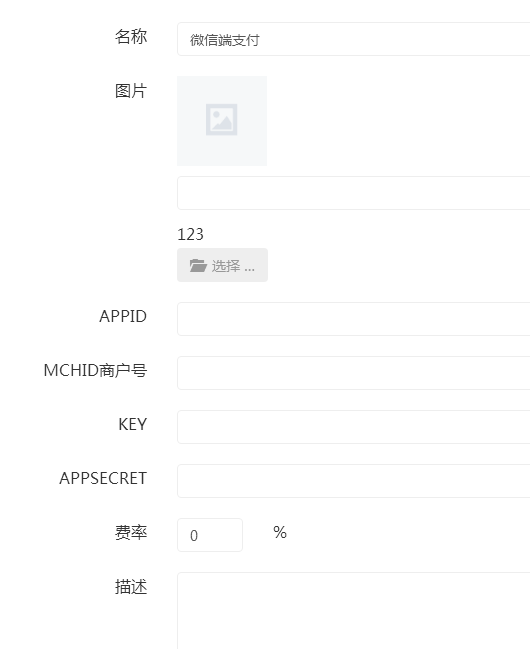
Task: Focus the MCHID商户号 input field
Action: [354, 373]
